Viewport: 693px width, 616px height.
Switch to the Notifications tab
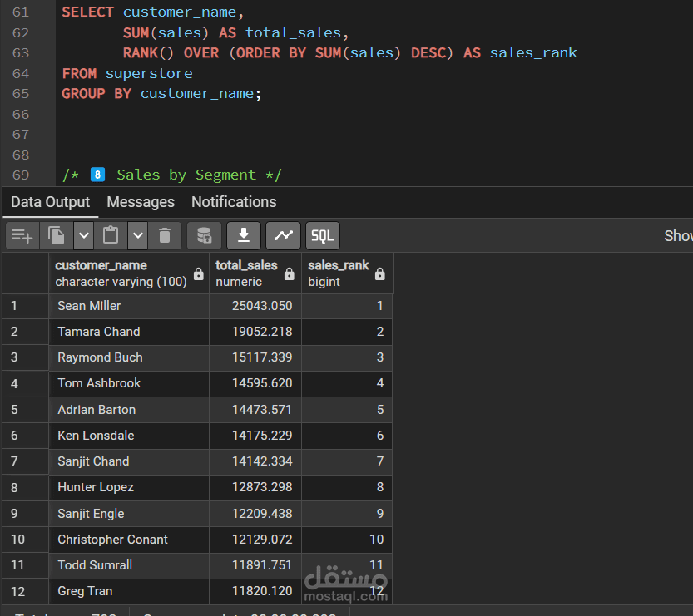[x=234, y=202]
